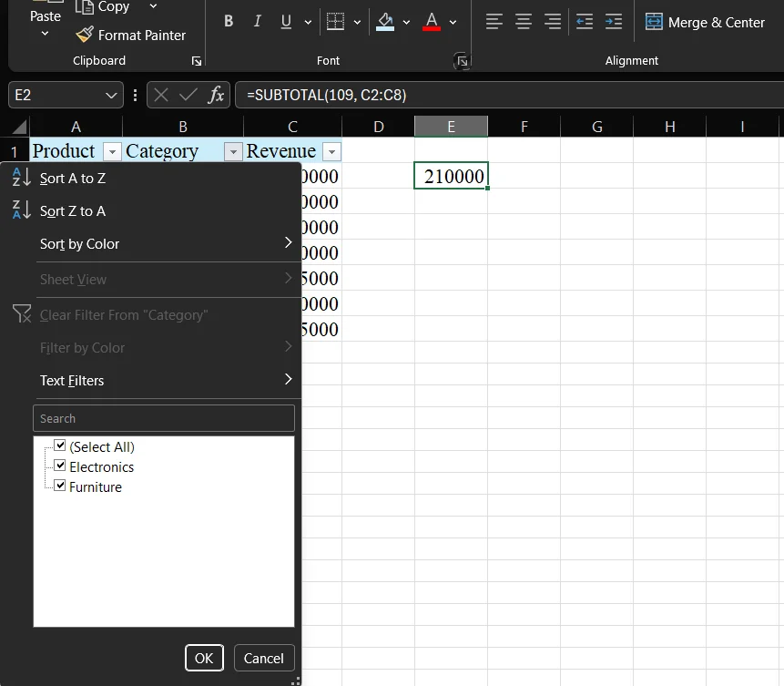Click the formula bar Enter checkmark icon

click(188, 95)
